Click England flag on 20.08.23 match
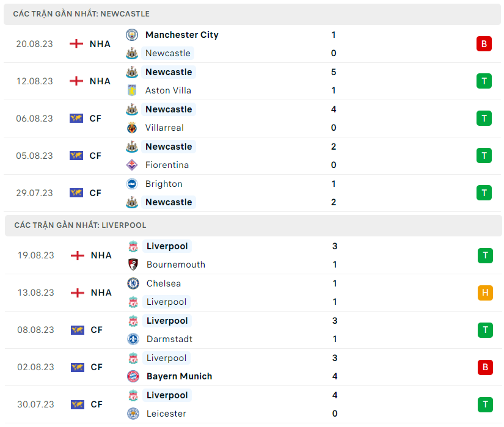This screenshot has height=427, width=504. [76, 44]
